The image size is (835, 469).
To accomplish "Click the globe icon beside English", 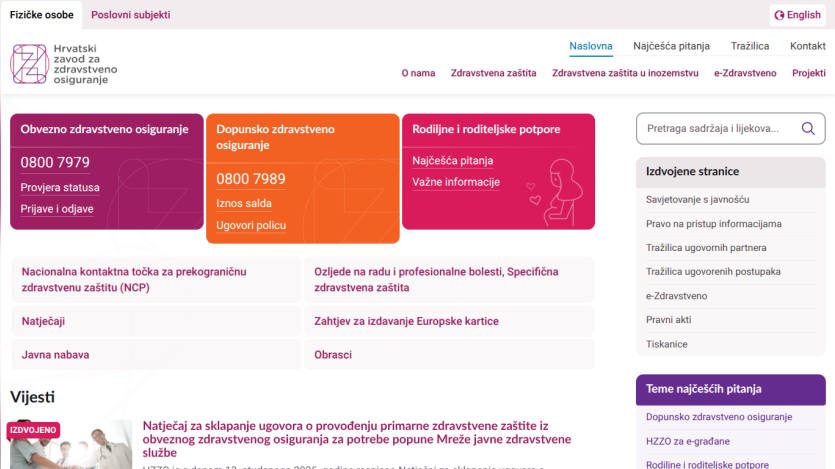I will 779,15.
